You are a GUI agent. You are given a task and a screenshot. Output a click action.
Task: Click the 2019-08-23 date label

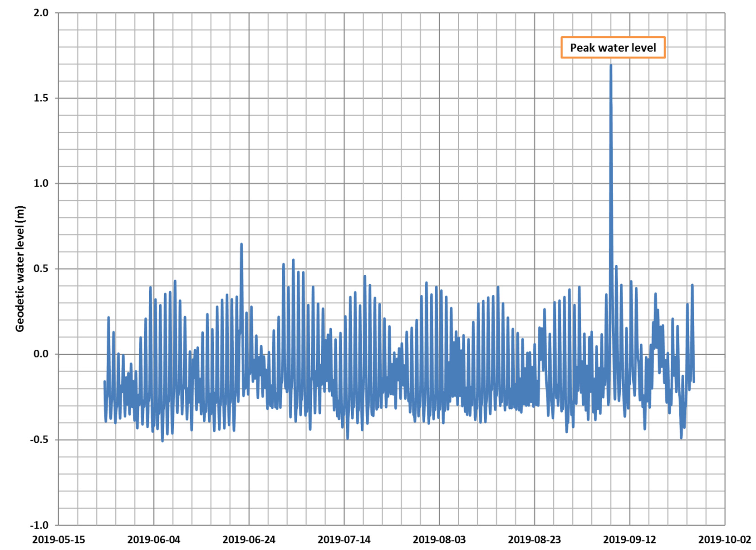pyautogui.click(x=534, y=540)
